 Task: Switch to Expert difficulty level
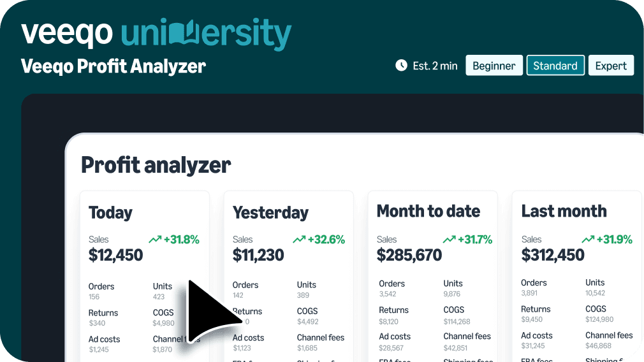click(611, 66)
